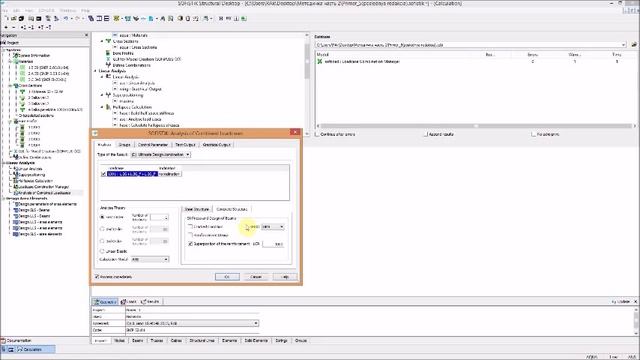This screenshot has height=360, width=640.
Task: Collapse the Multipass Calculation node in task tree
Action: click(102, 107)
